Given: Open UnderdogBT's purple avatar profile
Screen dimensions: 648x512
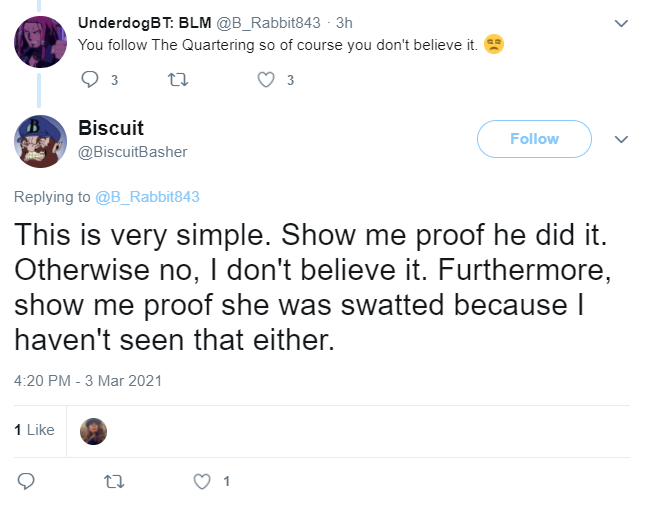Looking at the screenshot, I should point(40,41).
